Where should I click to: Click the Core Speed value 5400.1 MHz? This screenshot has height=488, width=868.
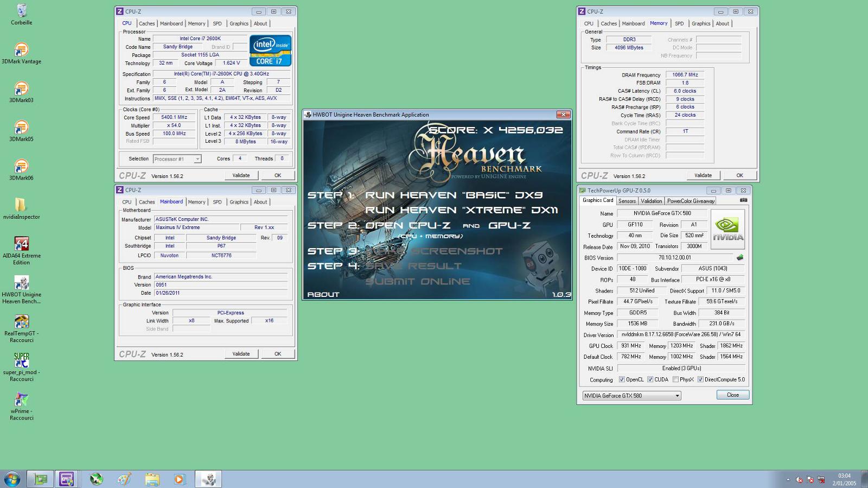[174, 117]
